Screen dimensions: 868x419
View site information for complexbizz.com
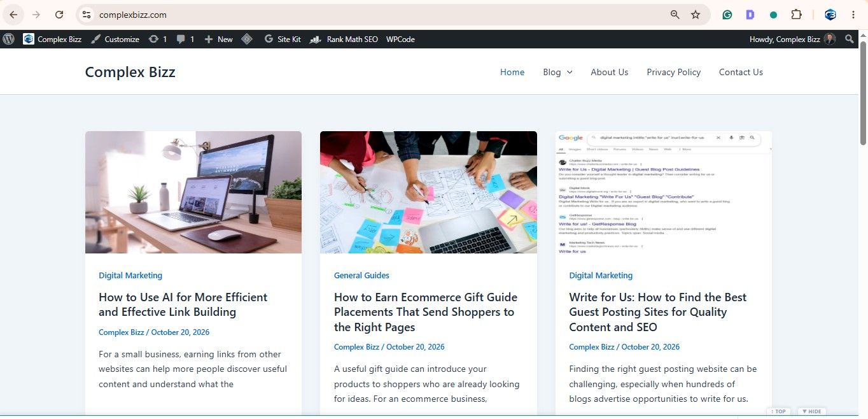click(x=87, y=15)
